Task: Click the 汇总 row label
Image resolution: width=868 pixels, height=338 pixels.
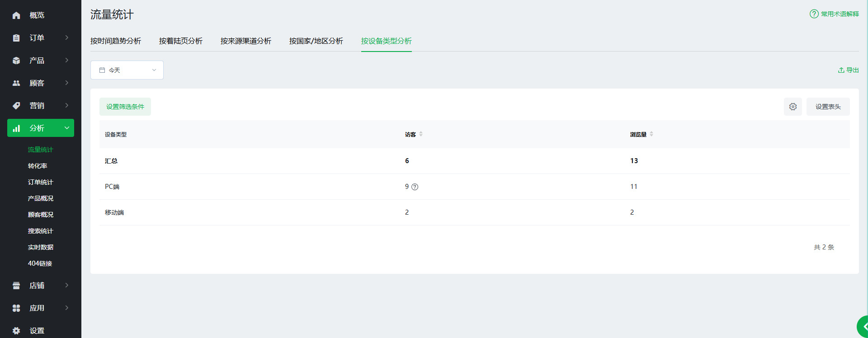Action: (111, 161)
